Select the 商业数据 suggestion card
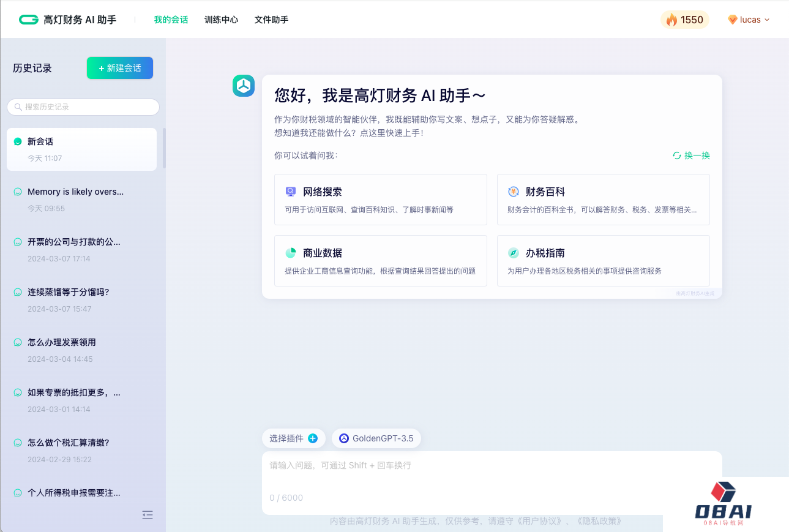This screenshot has width=789, height=532. point(381,261)
